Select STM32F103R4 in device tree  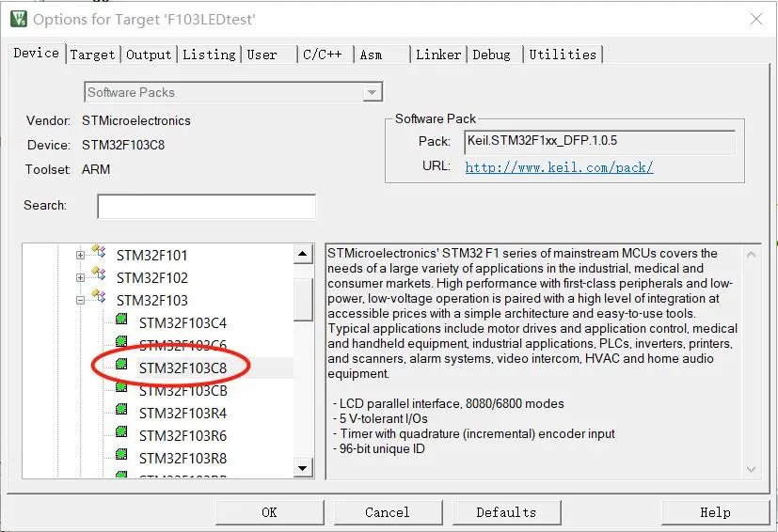tap(183, 414)
